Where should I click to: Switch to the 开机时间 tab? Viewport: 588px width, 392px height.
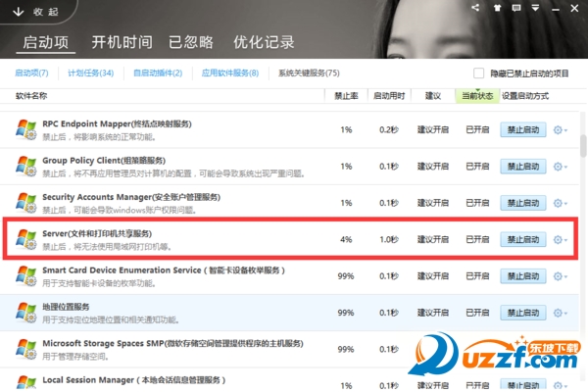coord(122,42)
